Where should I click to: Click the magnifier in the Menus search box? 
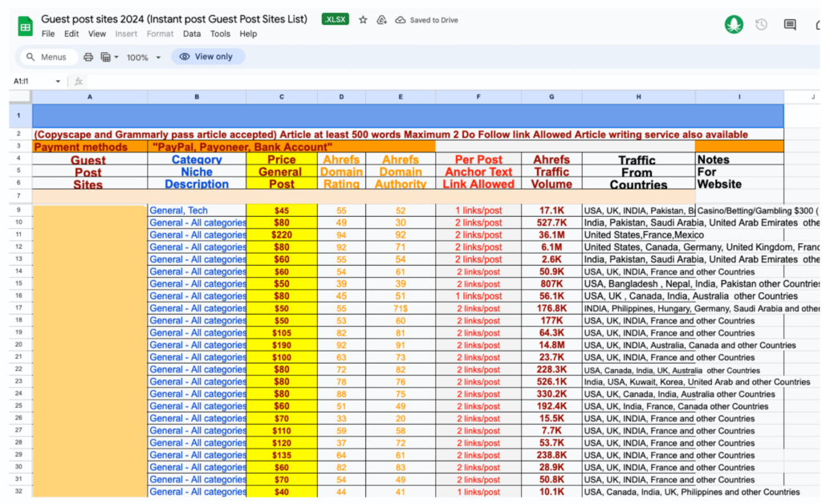pos(28,57)
